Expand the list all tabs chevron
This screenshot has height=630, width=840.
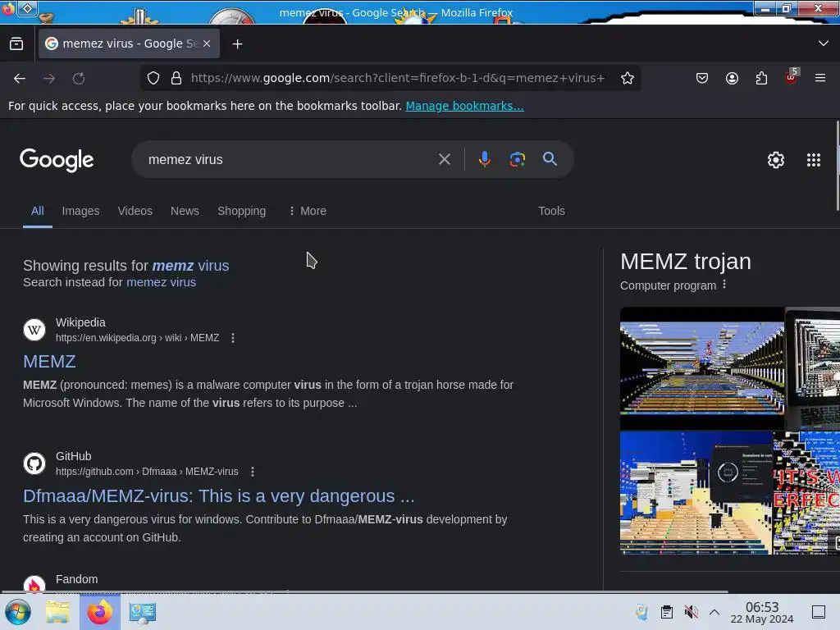click(x=824, y=43)
